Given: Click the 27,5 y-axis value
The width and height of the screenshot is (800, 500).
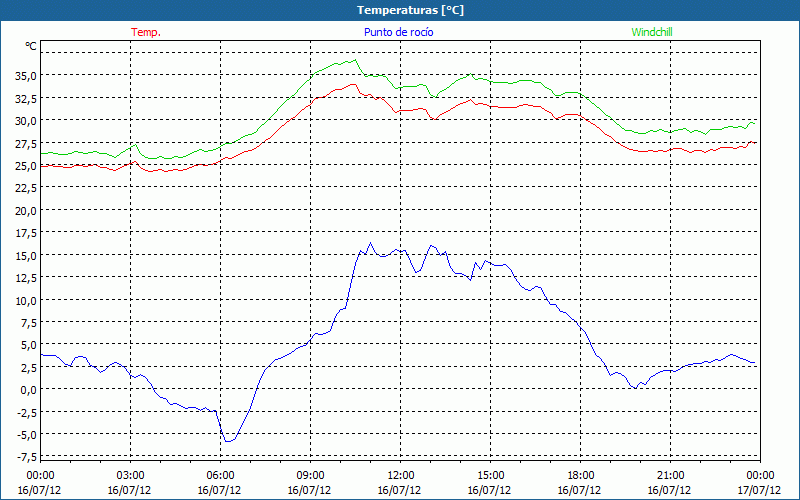Looking at the screenshot, I should pos(27,143).
